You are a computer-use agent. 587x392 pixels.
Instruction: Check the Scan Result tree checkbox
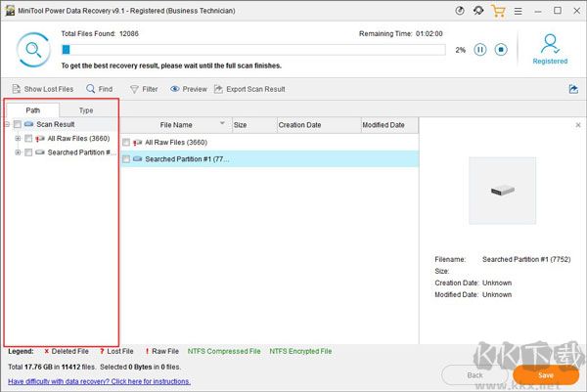click(18, 124)
